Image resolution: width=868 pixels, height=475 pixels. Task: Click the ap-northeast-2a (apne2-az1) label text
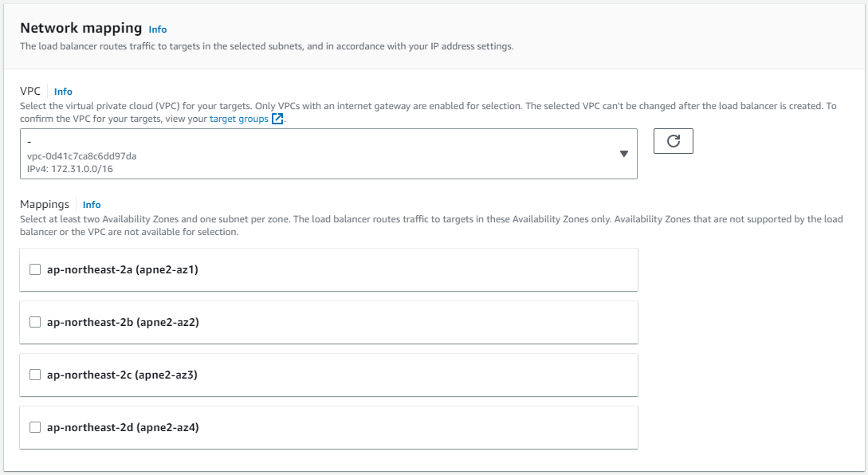122,269
